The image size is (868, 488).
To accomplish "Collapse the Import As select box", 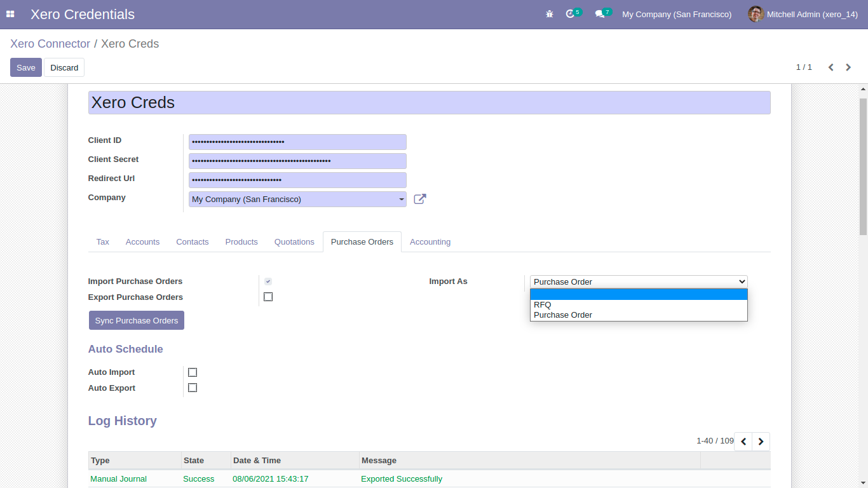I will (x=639, y=281).
